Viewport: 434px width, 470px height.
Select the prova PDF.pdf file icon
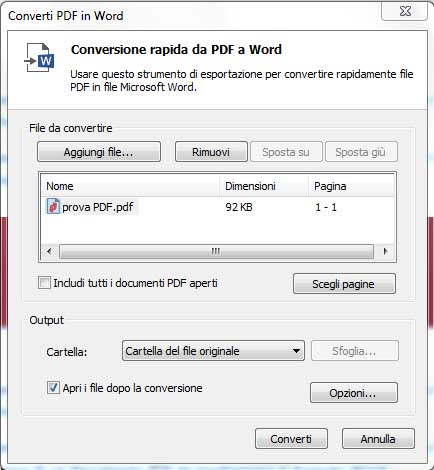53,207
